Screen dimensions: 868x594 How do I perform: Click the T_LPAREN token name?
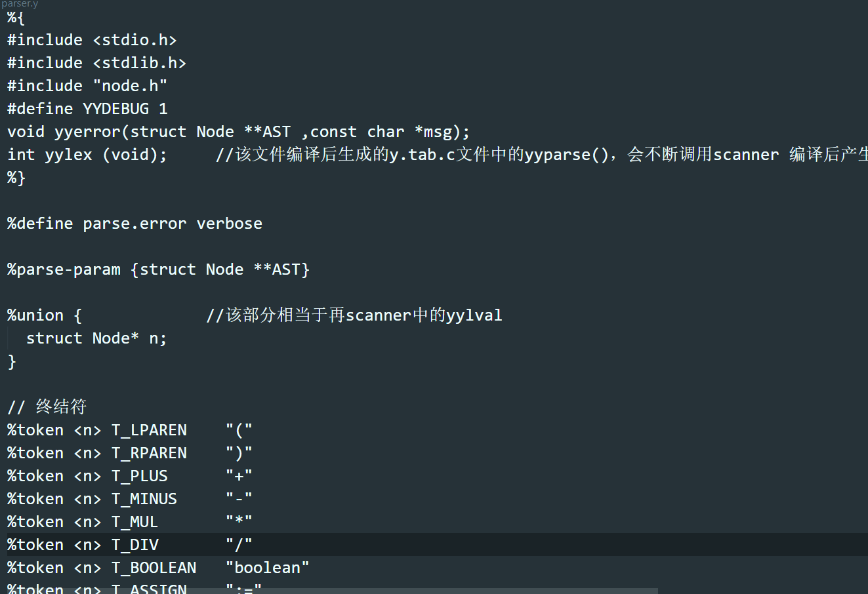pyautogui.click(x=149, y=430)
